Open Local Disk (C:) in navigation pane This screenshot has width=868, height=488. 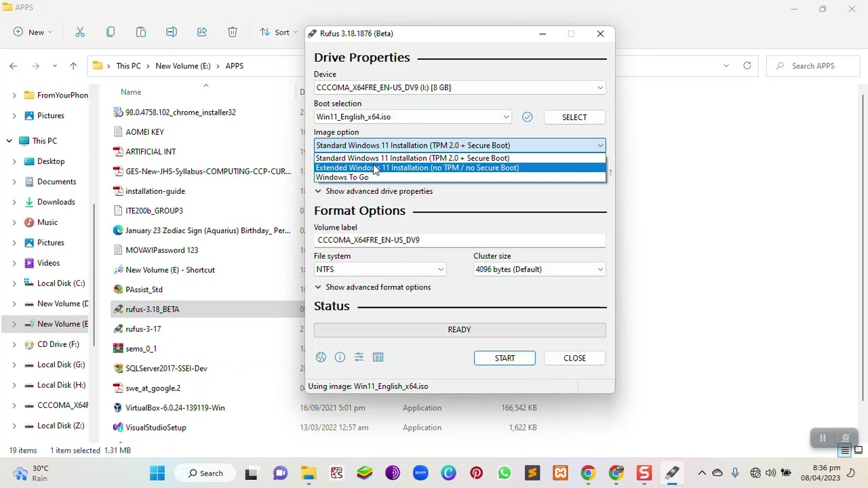click(x=61, y=283)
